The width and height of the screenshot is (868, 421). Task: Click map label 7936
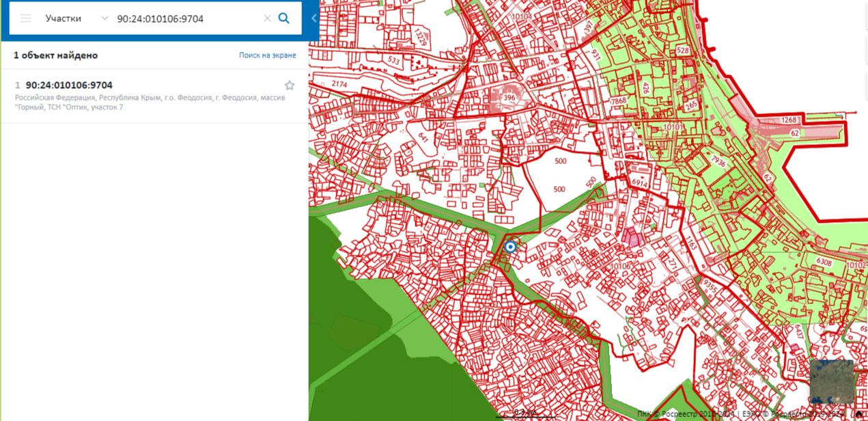click(717, 161)
